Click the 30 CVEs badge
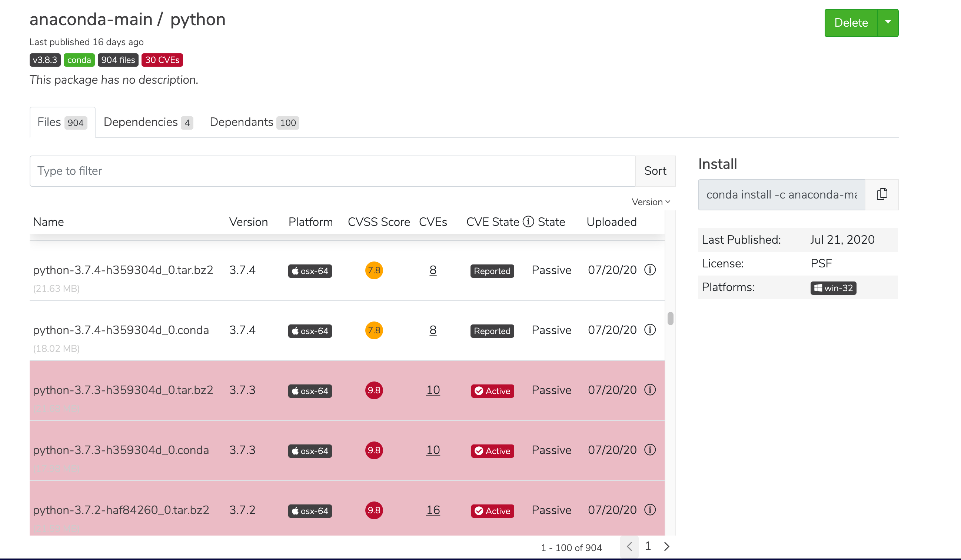 tap(162, 60)
